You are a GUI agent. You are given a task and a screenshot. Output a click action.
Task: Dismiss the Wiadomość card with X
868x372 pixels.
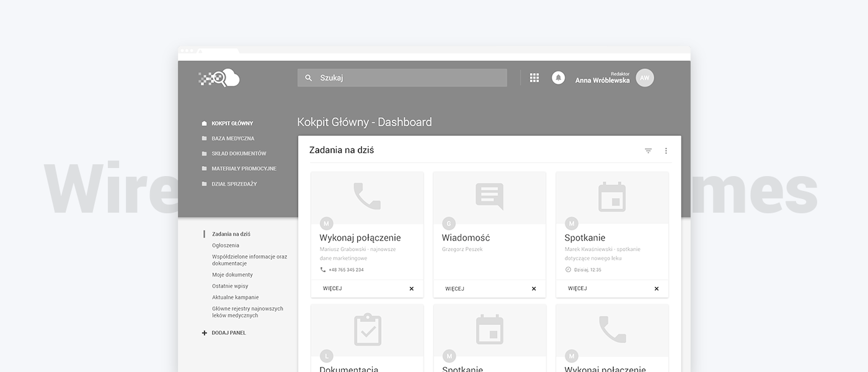click(534, 289)
